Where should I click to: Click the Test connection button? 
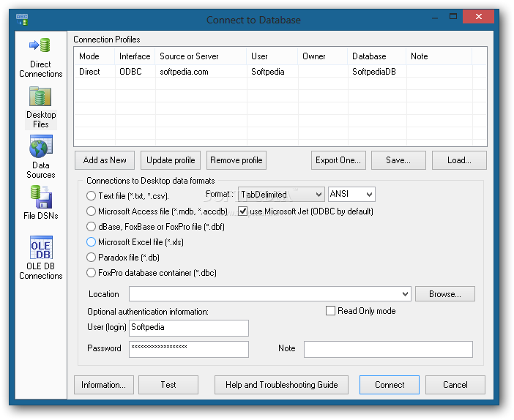pos(168,385)
